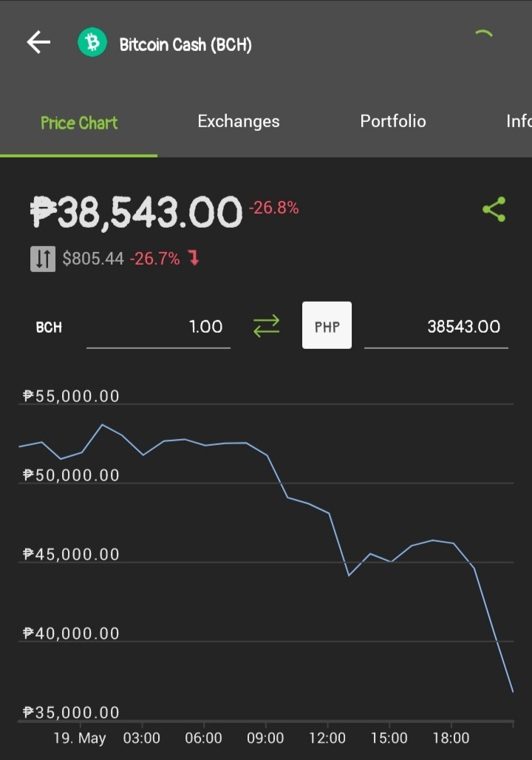Edit the BCH amount field 1.00

pyautogui.click(x=158, y=328)
